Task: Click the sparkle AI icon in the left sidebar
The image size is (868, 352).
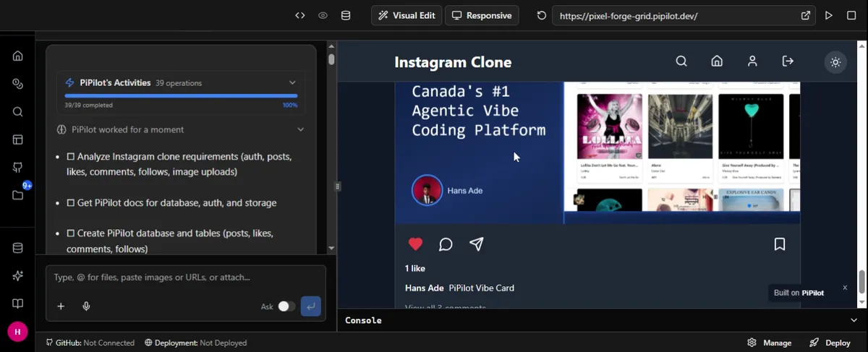Action: click(18, 276)
